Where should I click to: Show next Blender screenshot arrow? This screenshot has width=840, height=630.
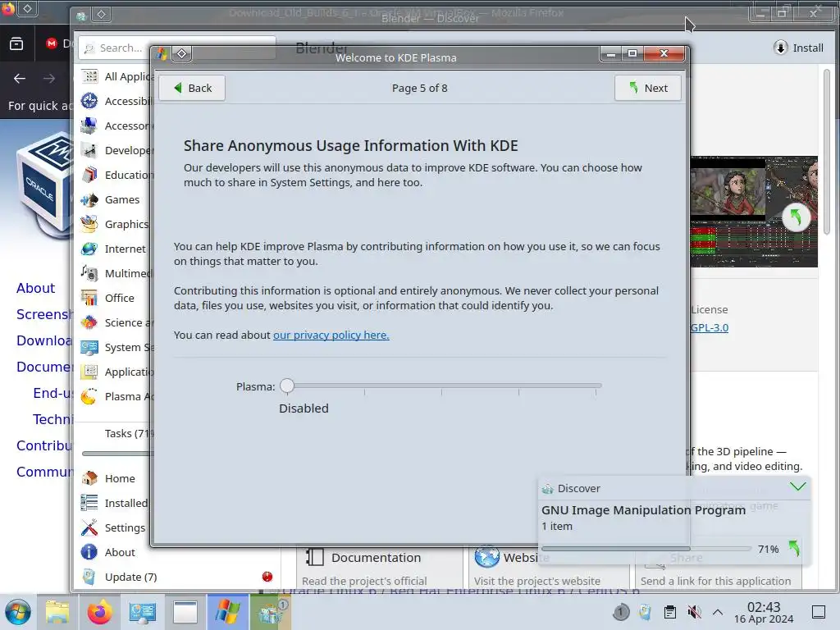coord(796,217)
